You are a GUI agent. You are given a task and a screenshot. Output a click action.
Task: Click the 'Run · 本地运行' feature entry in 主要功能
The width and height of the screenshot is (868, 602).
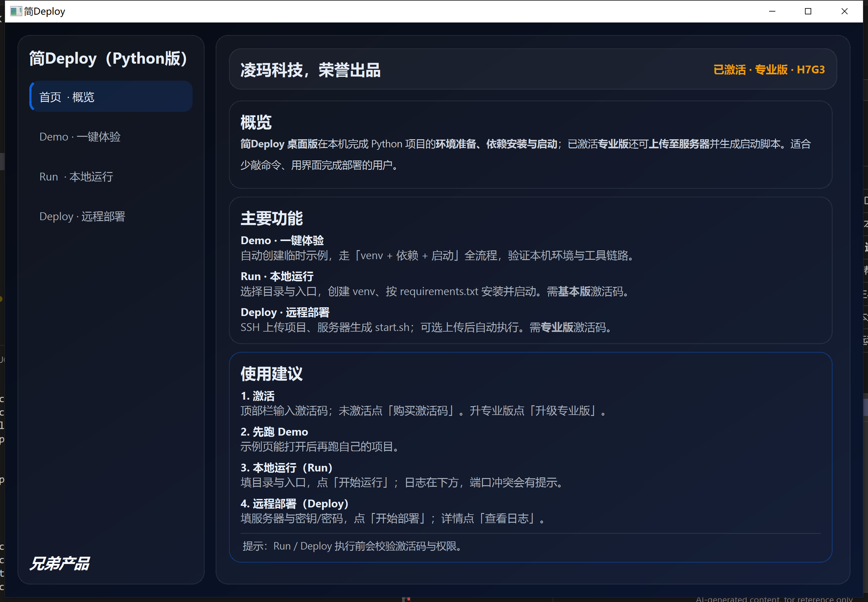pyautogui.click(x=277, y=276)
